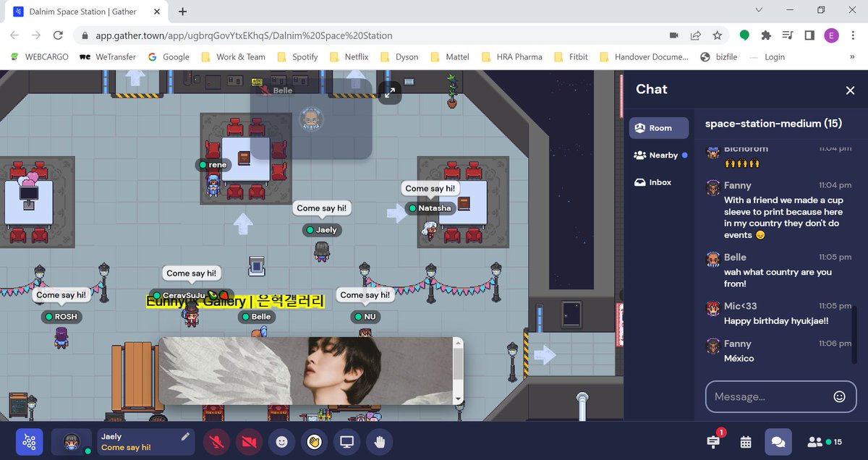Reload the Gather page
This screenshot has height=460, width=868.
[x=59, y=35]
